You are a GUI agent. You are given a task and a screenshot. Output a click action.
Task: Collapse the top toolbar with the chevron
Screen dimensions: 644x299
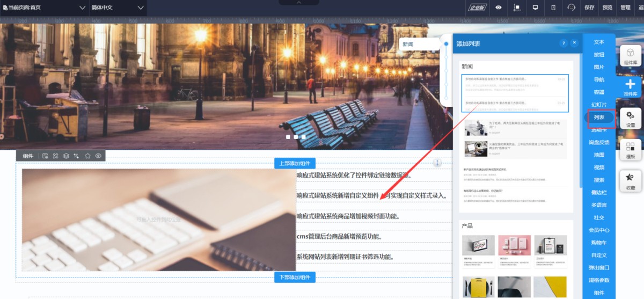[x=299, y=3]
